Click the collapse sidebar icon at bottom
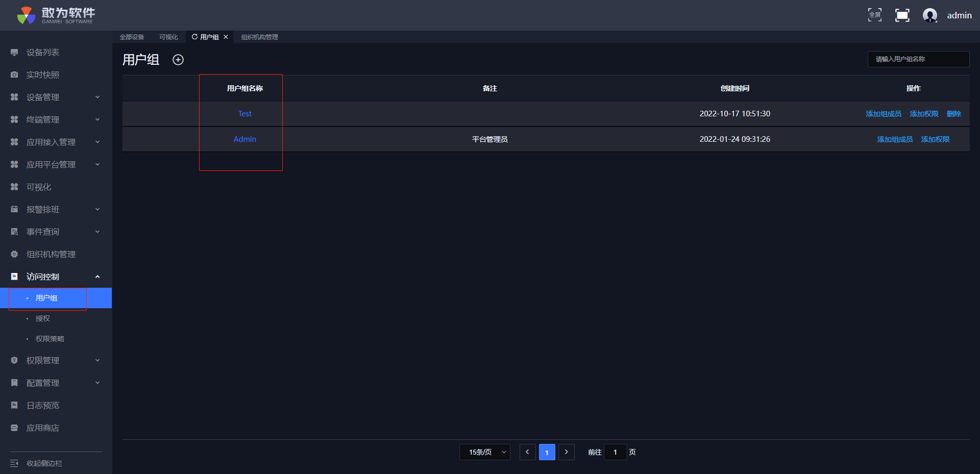Viewport: 980px width, 474px height. point(14,463)
